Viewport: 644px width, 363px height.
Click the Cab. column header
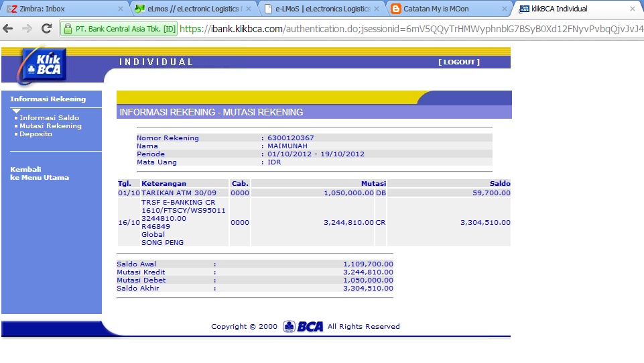[x=240, y=184]
